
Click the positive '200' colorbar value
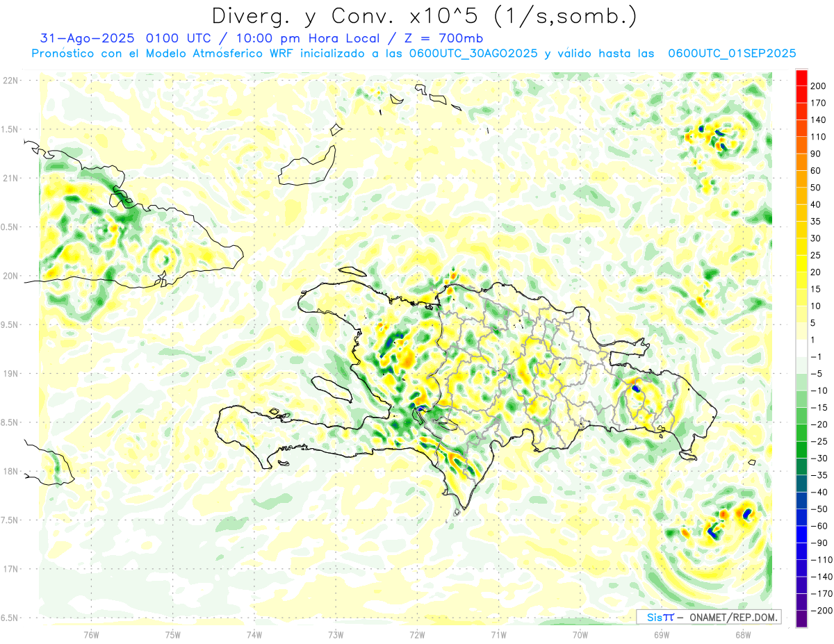point(818,86)
